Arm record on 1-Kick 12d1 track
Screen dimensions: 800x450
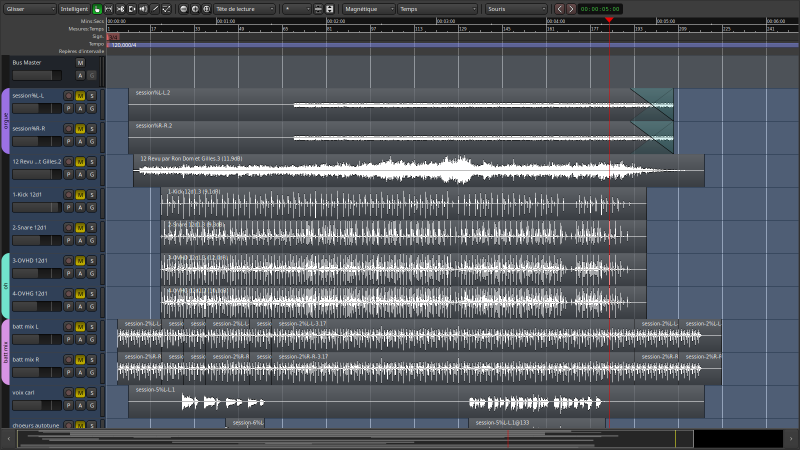click(x=68, y=194)
